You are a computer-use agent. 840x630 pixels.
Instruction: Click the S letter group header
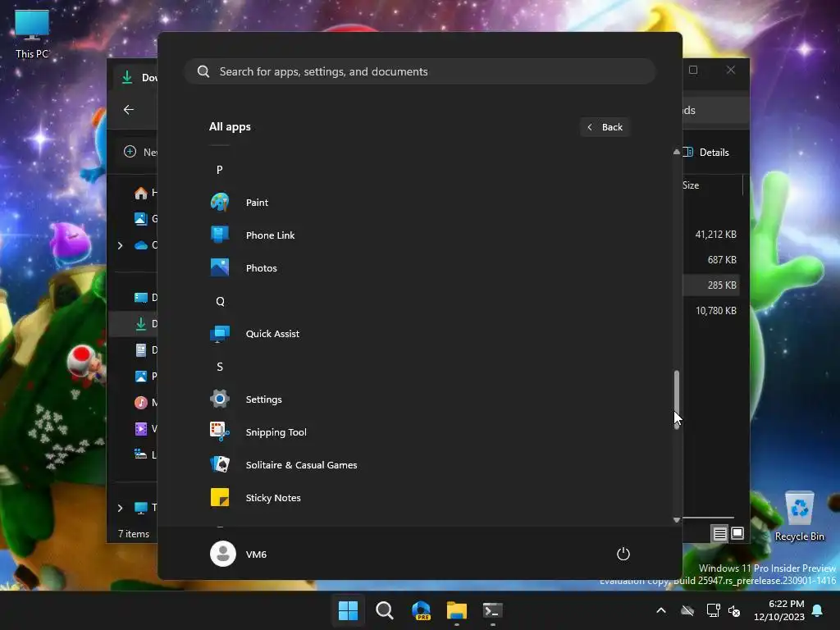click(220, 367)
